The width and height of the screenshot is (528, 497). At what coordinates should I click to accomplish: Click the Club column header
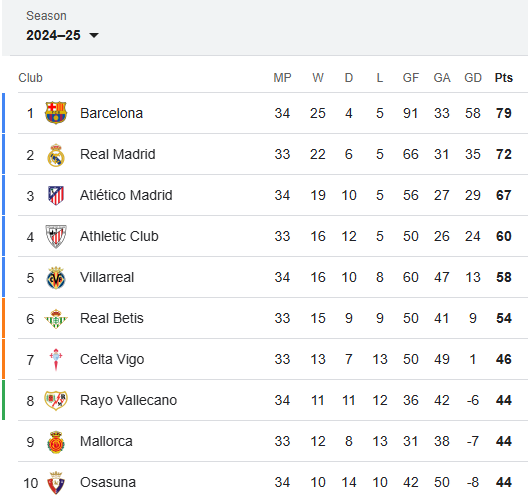[30, 78]
